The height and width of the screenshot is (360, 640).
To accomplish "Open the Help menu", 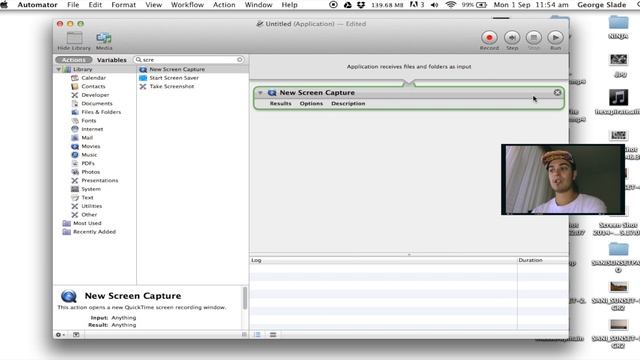I will (289, 5).
